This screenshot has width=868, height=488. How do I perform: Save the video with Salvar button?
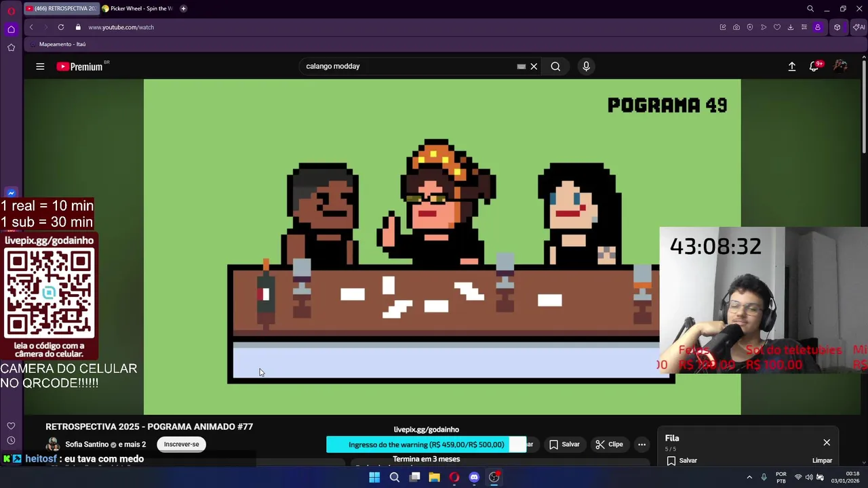coord(564,445)
